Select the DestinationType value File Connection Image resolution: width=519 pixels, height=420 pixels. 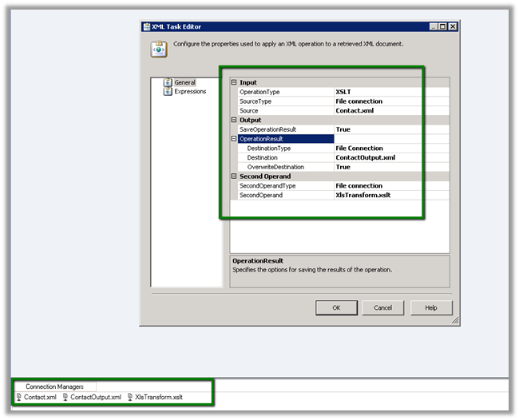[391, 149]
